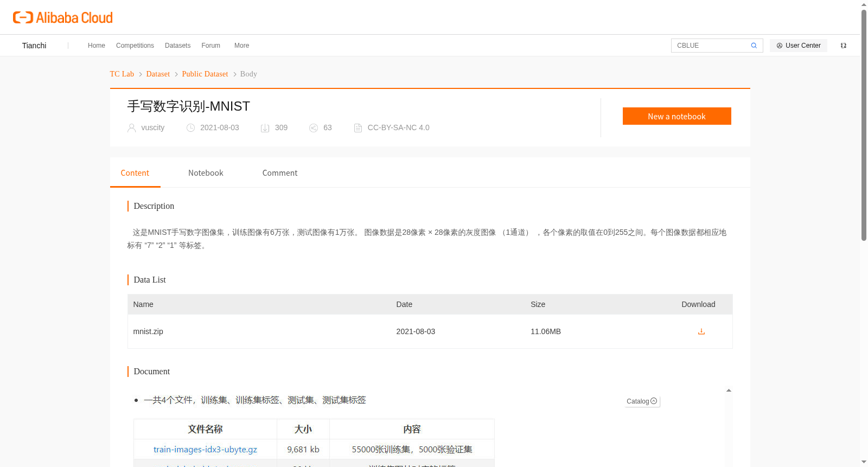The width and height of the screenshot is (868, 467).
Task: Click the New a notebook button
Action: [677, 116]
